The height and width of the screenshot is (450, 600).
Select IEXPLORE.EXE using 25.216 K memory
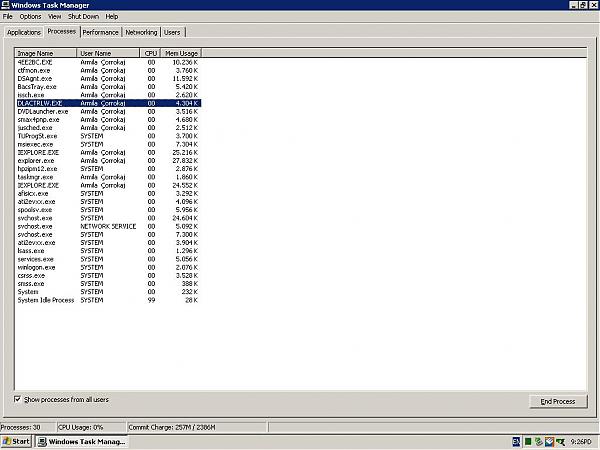point(109,152)
